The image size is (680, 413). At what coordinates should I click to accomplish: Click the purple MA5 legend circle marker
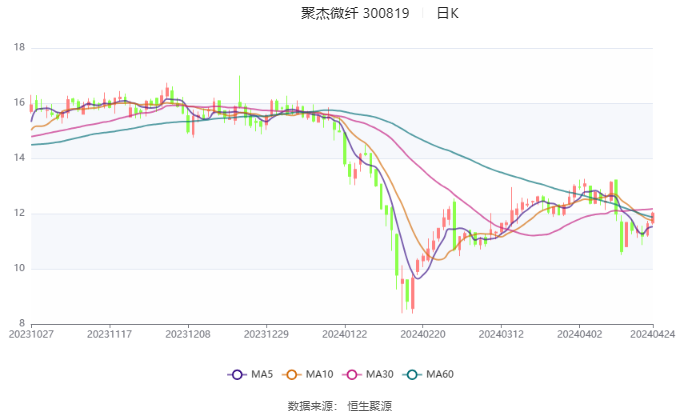coord(237,374)
